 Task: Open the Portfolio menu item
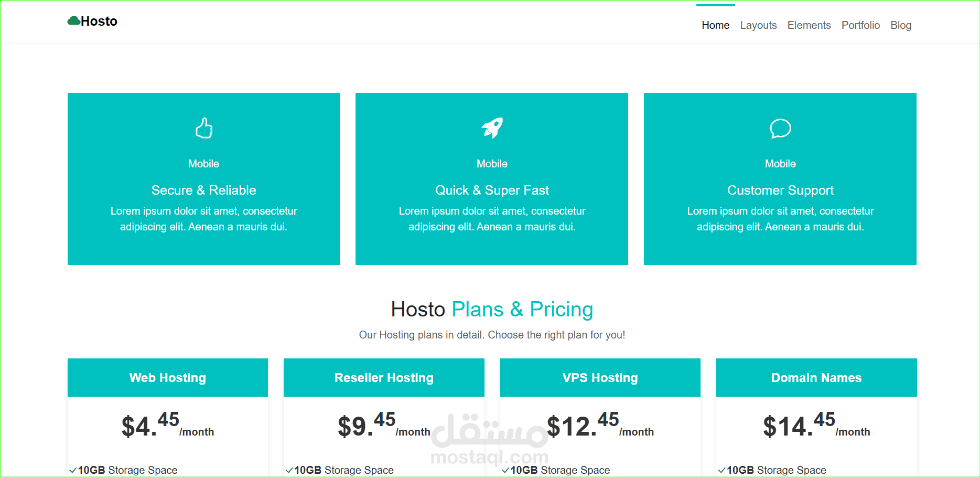[x=860, y=25]
